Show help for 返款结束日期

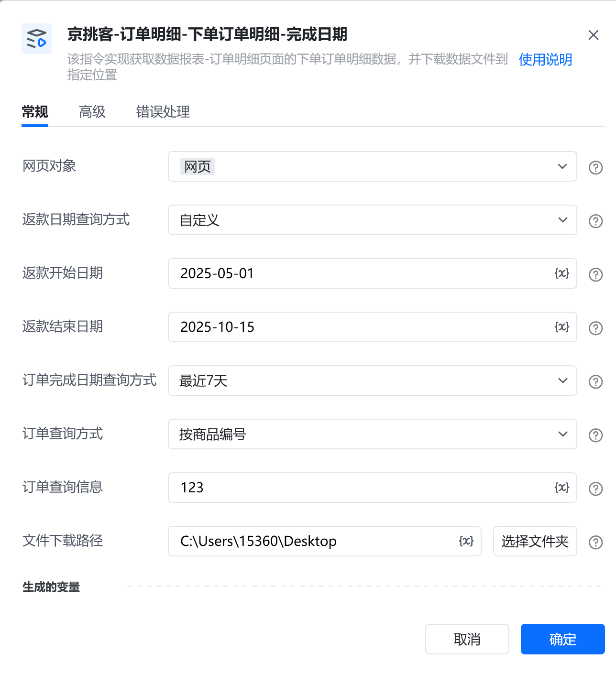point(595,328)
